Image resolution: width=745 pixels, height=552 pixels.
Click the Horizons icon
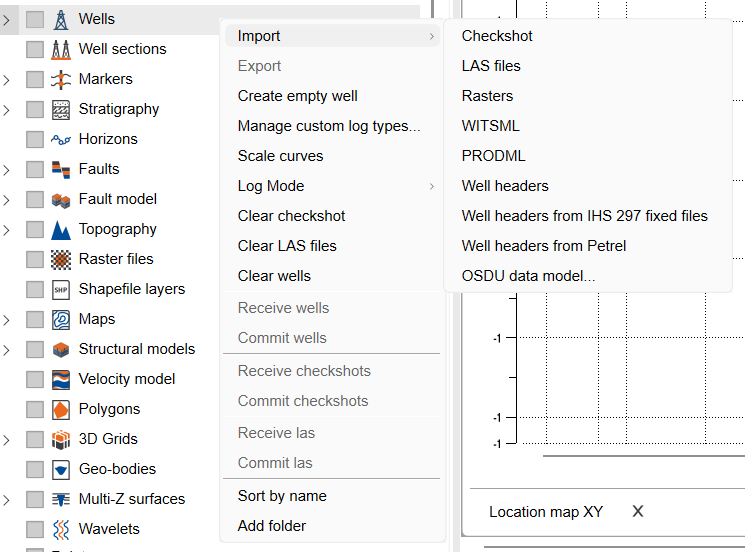[61, 139]
